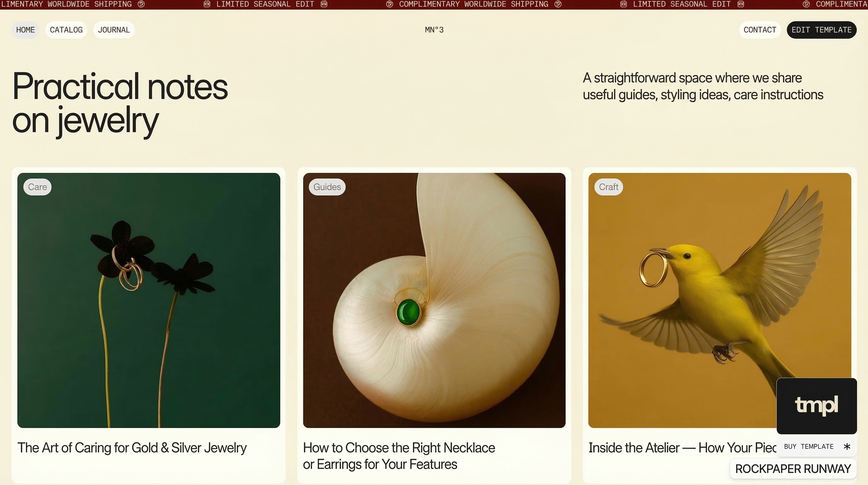Open the Home navigation item
868x485 pixels.
click(25, 30)
